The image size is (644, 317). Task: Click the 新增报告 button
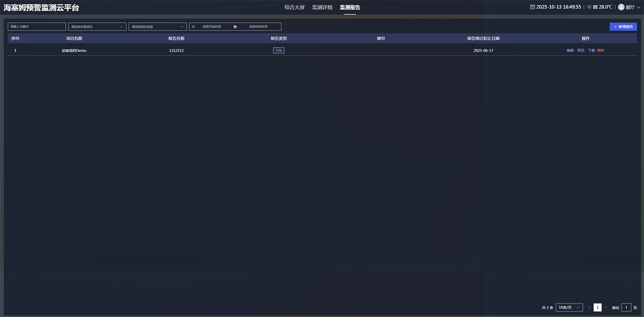click(x=623, y=27)
